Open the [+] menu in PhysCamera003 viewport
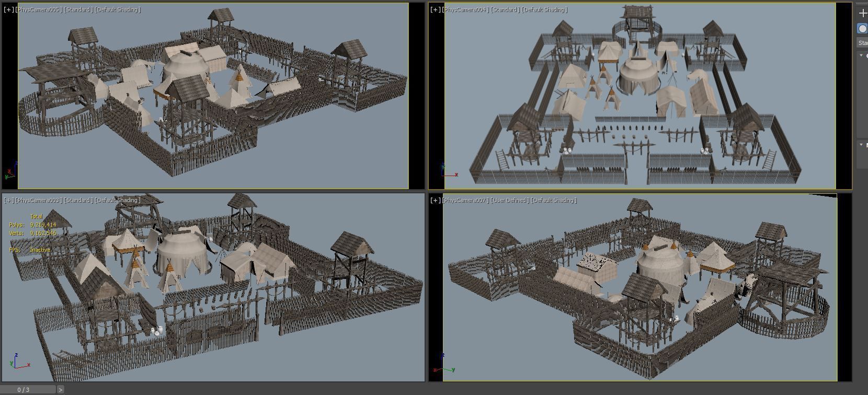 tap(9, 200)
